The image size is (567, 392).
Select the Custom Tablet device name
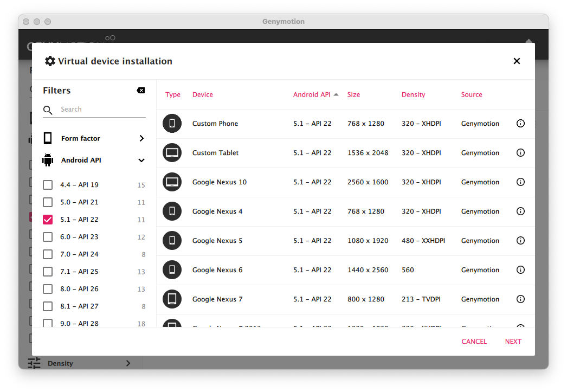[216, 152]
